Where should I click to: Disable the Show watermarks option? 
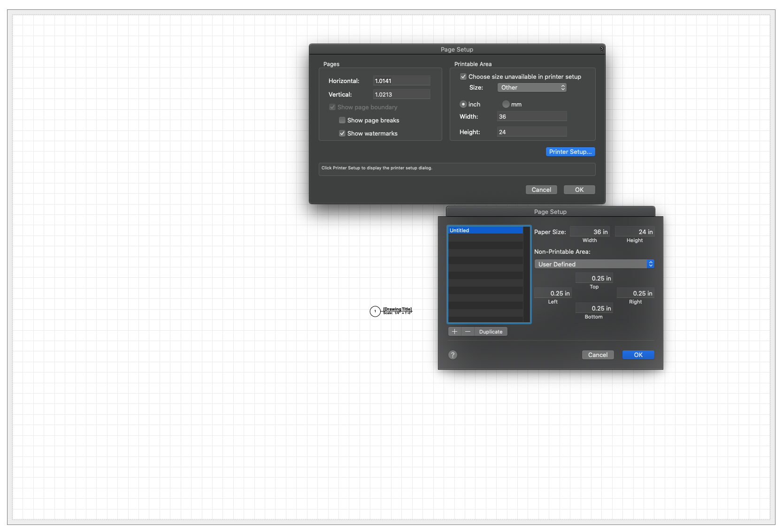[342, 133]
